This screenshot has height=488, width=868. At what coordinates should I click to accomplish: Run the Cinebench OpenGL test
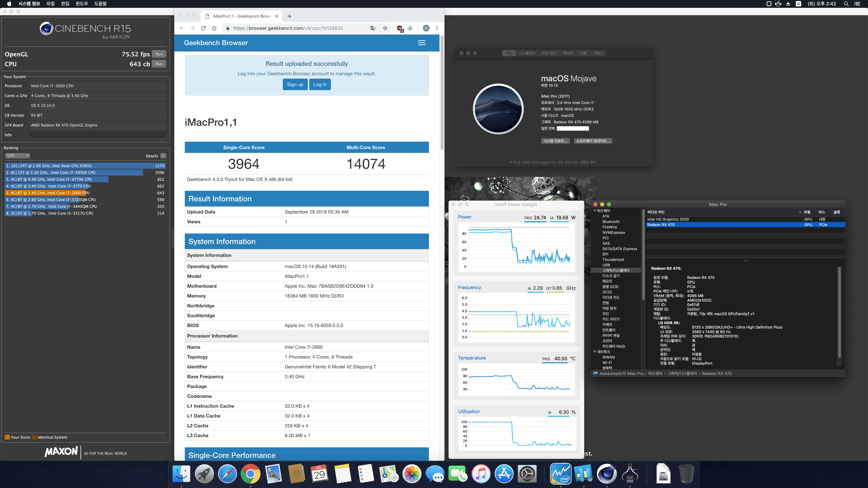(159, 54)
